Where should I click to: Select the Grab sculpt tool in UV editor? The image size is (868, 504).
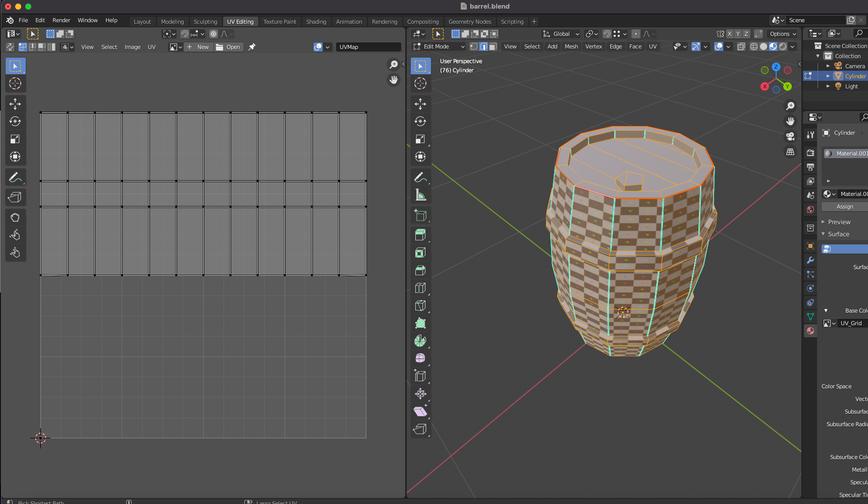click(x=15, y=218)
